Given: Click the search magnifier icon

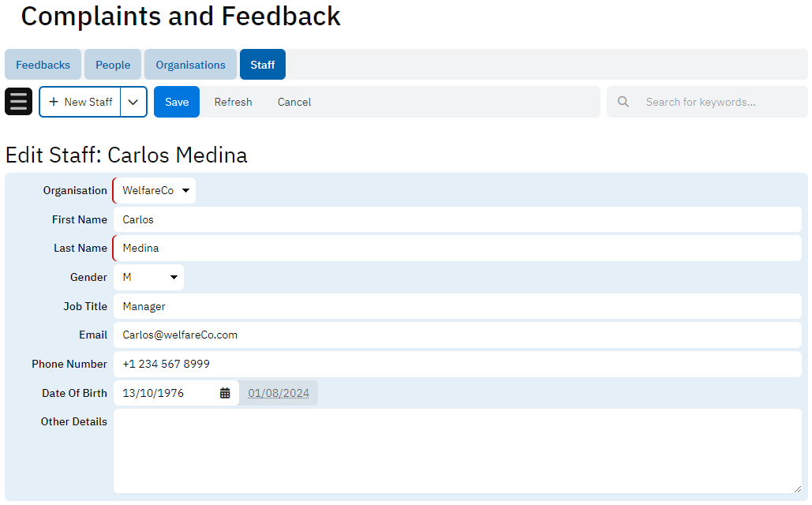Looking at the screenshot, I should 623,102.
